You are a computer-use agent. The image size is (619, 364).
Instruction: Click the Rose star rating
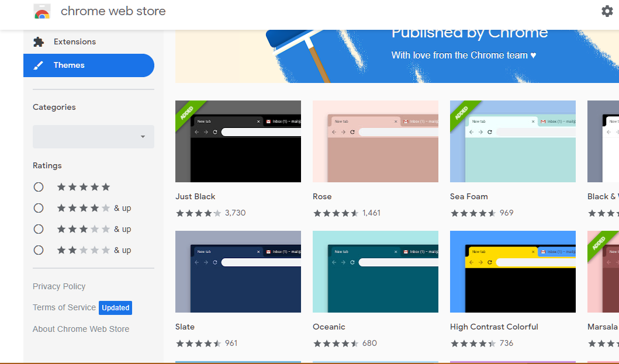pos(336,213)
